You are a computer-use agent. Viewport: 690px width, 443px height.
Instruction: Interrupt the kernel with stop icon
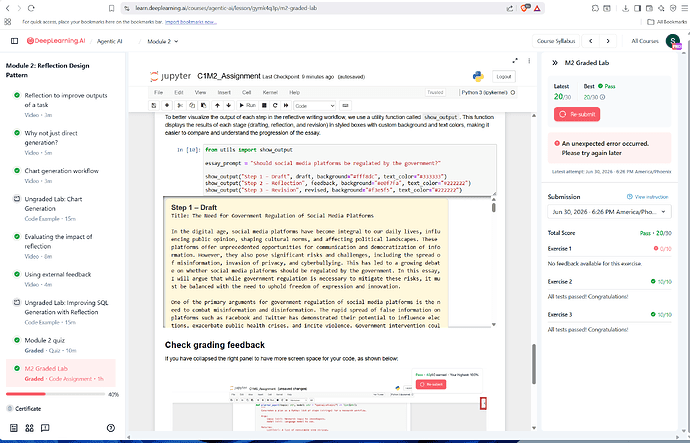(x=264, y=106)
